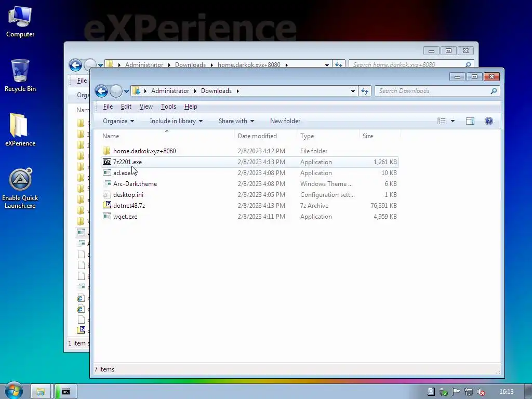Select the wget.exe file icon
The image size is (532, 399).
tap(107, 216)
